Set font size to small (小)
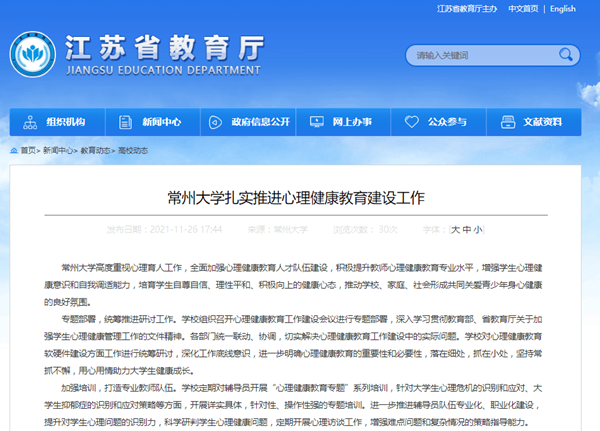This screenshot has height=431, width=600. [x=478, y=229]
